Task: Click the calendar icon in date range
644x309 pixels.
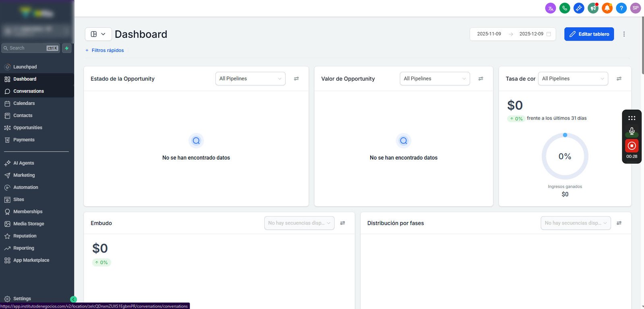Action: (549, 34)
